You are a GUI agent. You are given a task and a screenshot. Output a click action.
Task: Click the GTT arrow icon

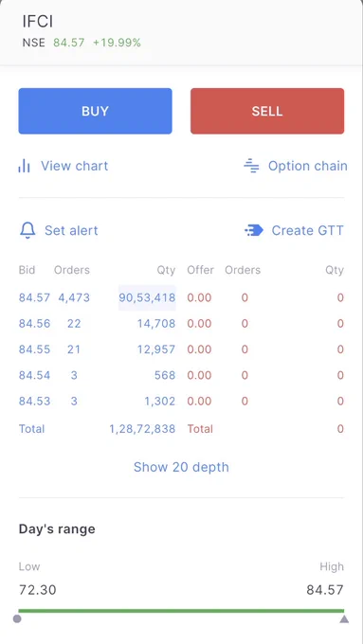tap(254, 230)
